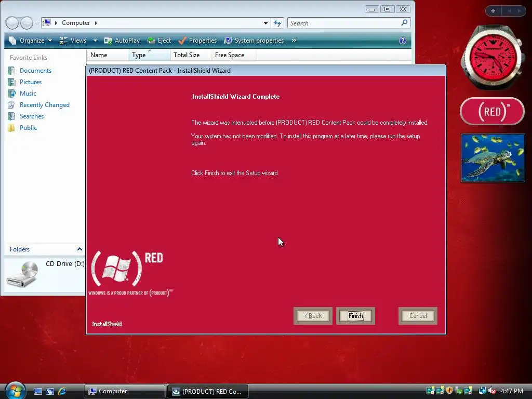This screenshot has height=399, width=532.
Task: Click Show Desktop quick launch icon
Action: (x=37, y=391)
